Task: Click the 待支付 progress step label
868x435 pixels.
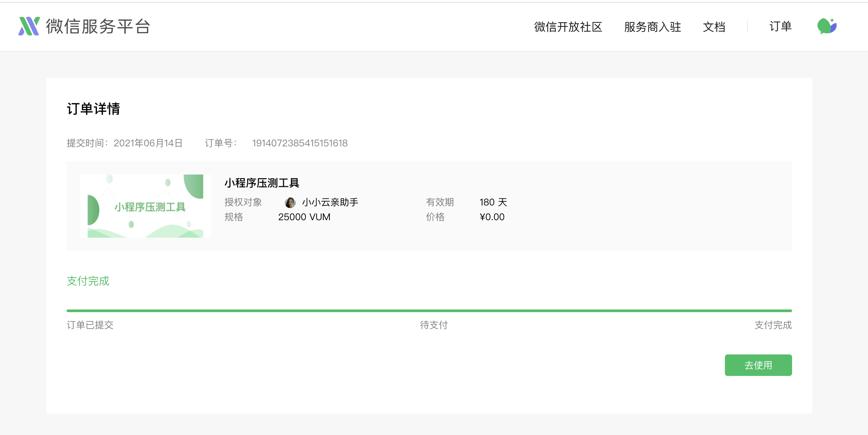Action: tap(434, 325)
